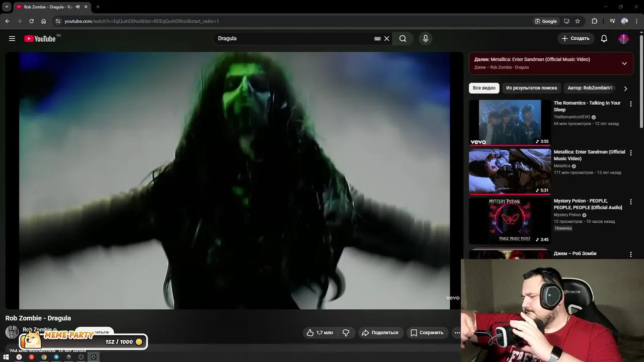The width and height of the screenshot is (644, 362).
Task: Click the Создать create button
Action: click(x=576, y=39)
